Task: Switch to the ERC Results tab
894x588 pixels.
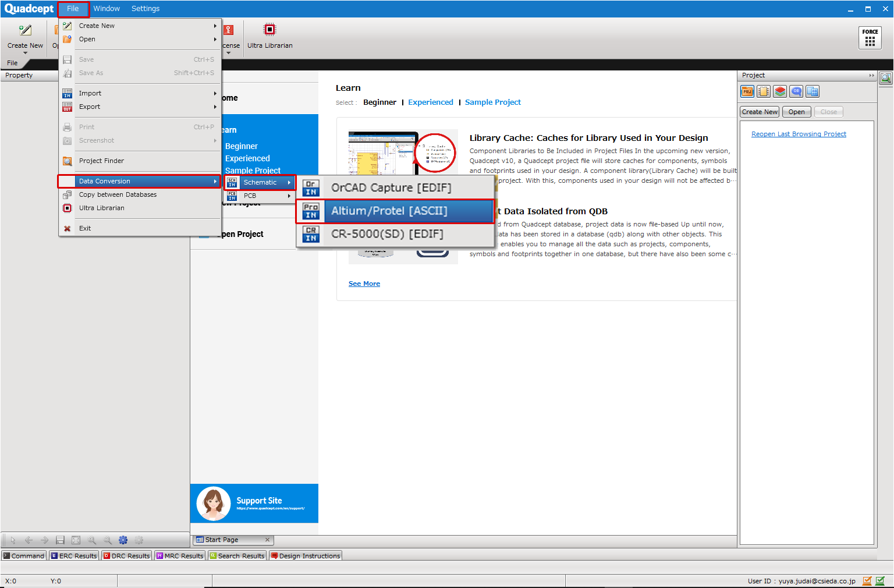Action: pos(74,556)
